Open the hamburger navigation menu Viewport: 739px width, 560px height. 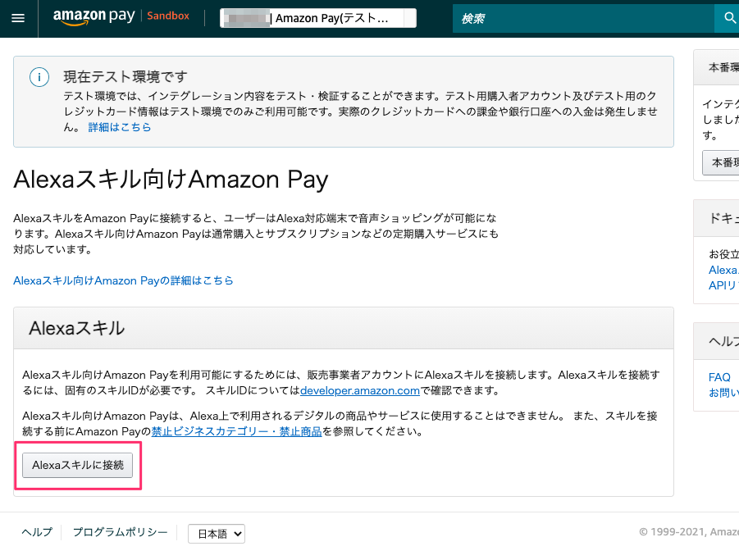[18, 18]
